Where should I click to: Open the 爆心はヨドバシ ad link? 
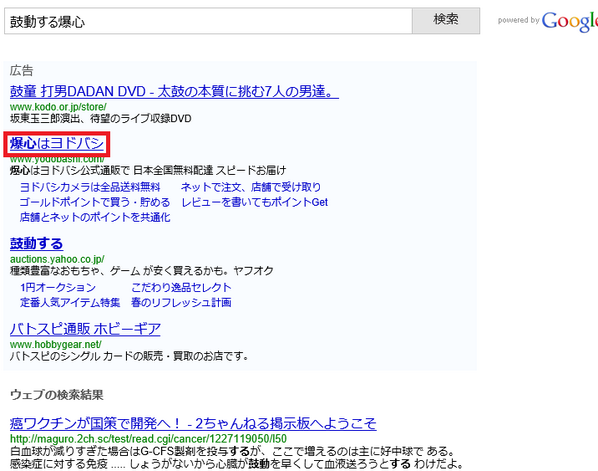coord(57,143)
